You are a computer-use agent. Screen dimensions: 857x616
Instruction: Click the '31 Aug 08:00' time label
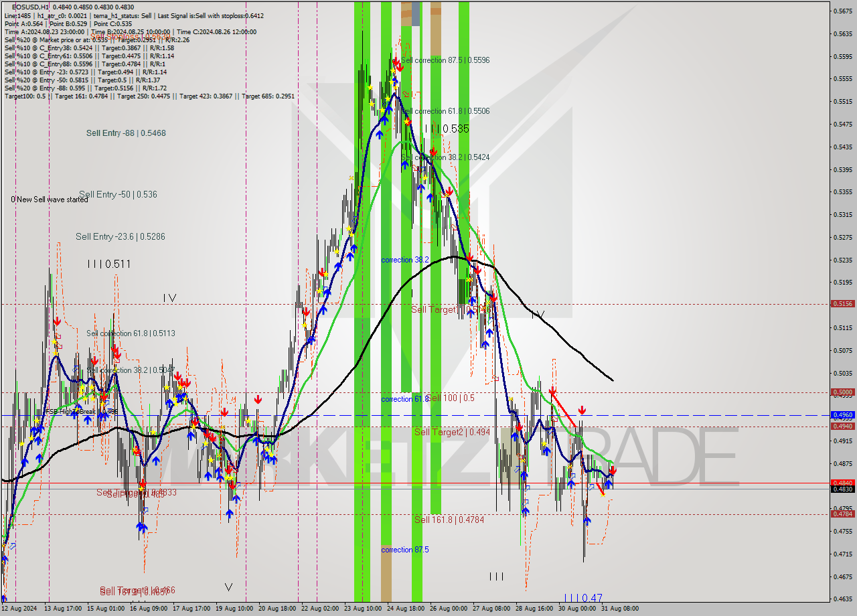619,609
